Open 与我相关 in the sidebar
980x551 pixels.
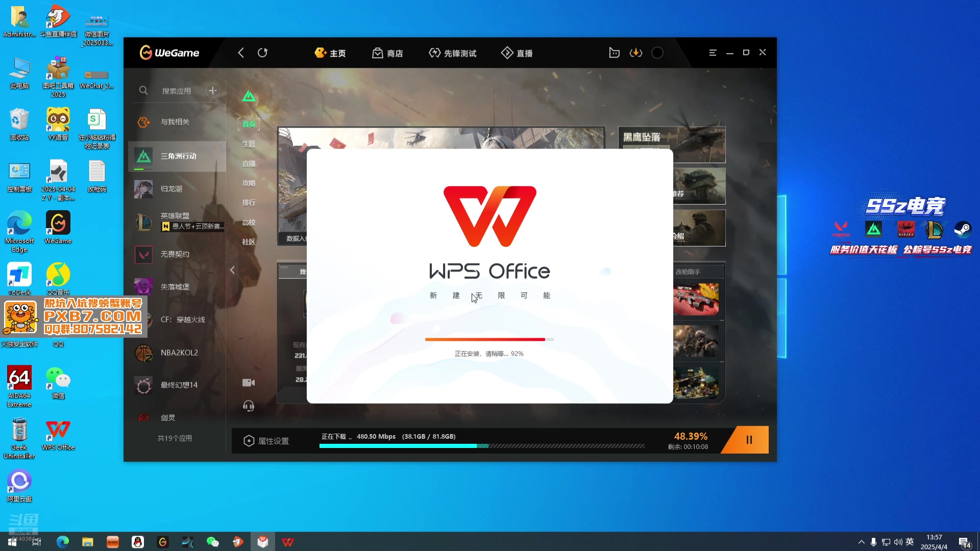[x=177, y=122]
